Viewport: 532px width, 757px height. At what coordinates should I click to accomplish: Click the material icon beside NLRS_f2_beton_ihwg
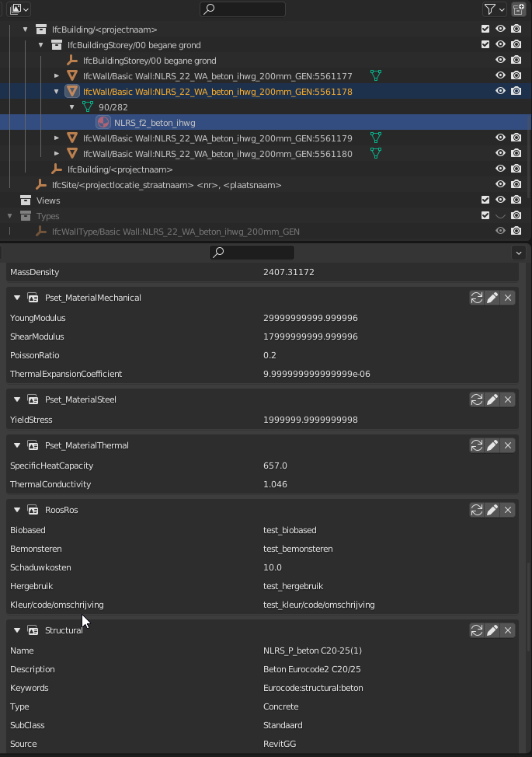[x=102, y=122]
